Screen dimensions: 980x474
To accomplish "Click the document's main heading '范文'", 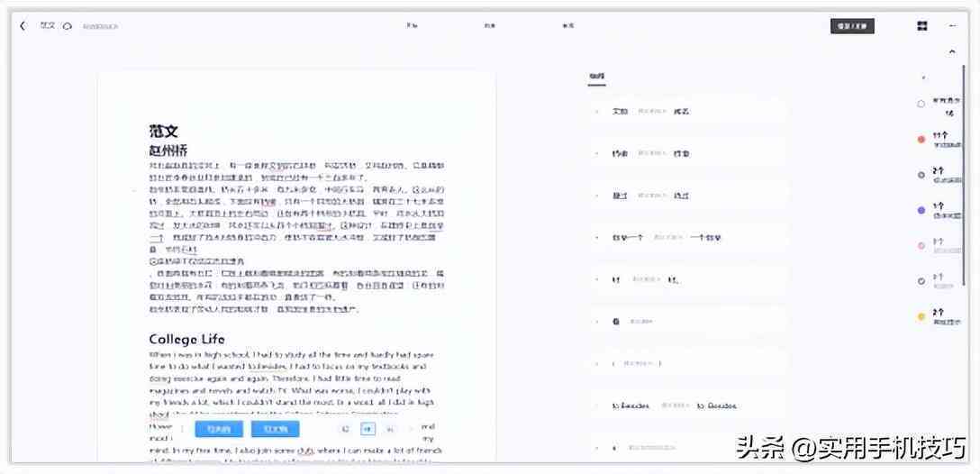I will coord(163,131).
